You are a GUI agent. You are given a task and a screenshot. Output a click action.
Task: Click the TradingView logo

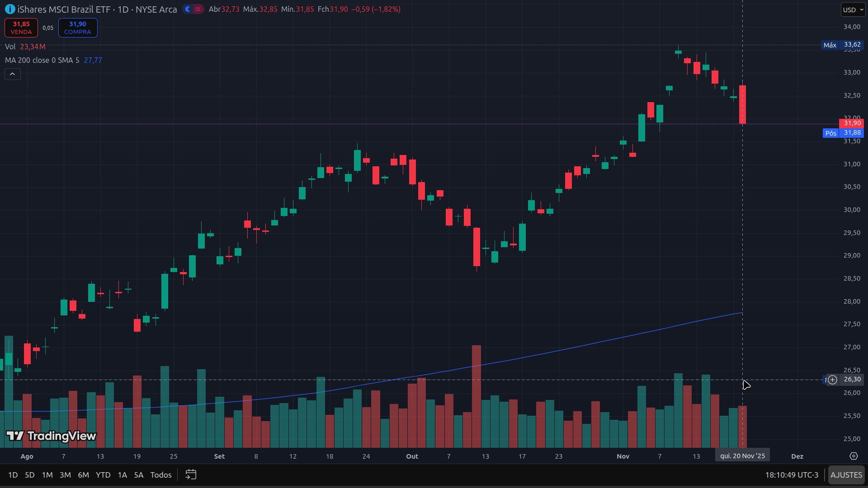click(51, 436)
